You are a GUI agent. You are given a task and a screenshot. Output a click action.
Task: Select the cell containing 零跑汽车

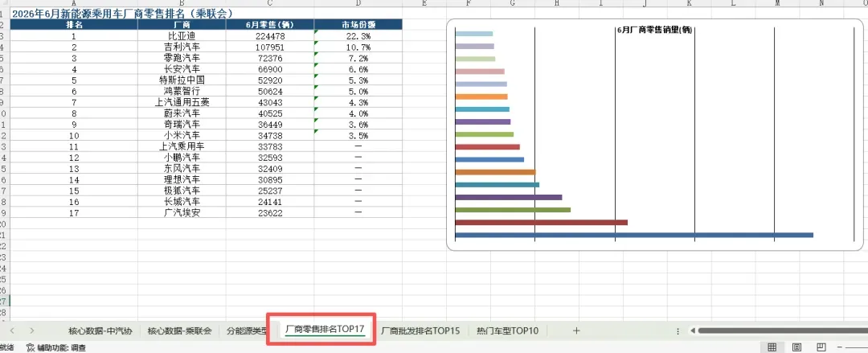tap(182, 58)
